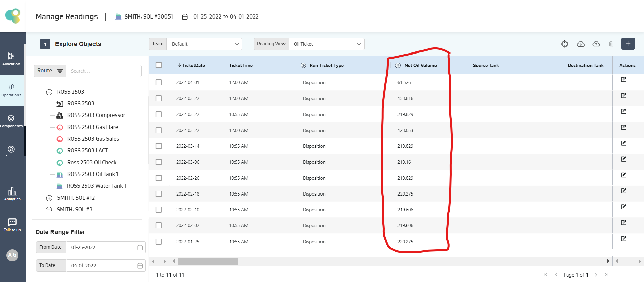Tick the checkbox for 2022-01-25 row
The image size is (644, 282).
point(159,242)
